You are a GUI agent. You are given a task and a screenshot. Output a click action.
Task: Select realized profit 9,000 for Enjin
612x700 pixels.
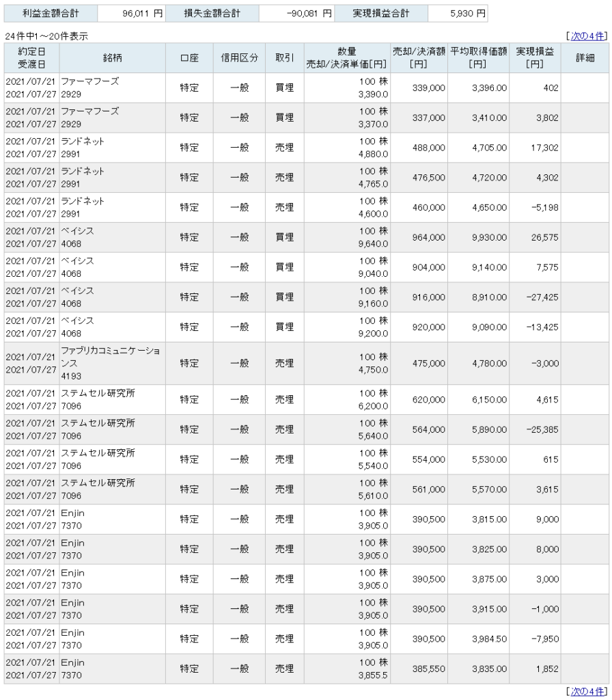pyautogui.click(x=535, y=520)
